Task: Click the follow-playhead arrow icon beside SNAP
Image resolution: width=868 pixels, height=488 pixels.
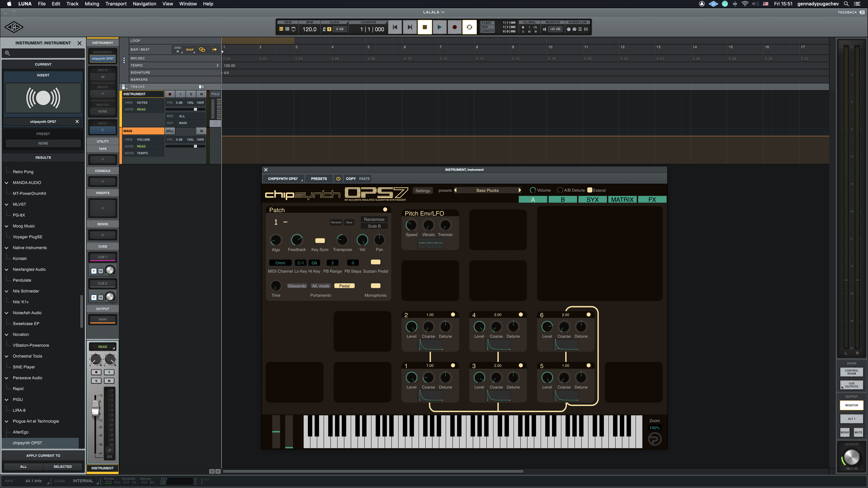Action: tap(215, 49)
